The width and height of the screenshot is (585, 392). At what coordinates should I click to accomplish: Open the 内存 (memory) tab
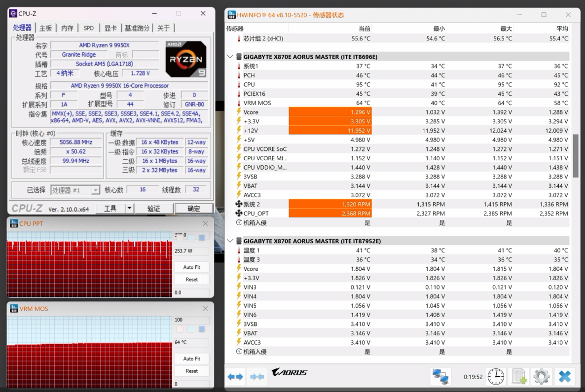pyautogui.click(x=67, y=28)
